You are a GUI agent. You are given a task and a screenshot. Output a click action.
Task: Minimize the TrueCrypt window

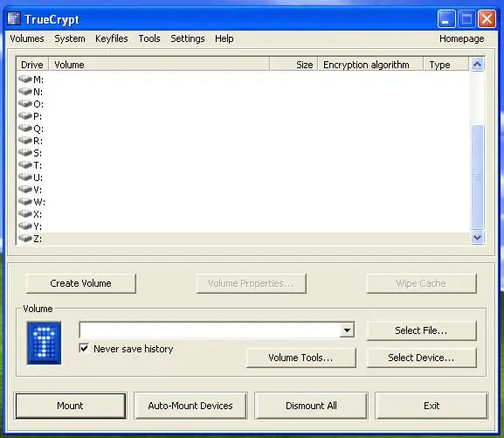(x=446, y=18)
